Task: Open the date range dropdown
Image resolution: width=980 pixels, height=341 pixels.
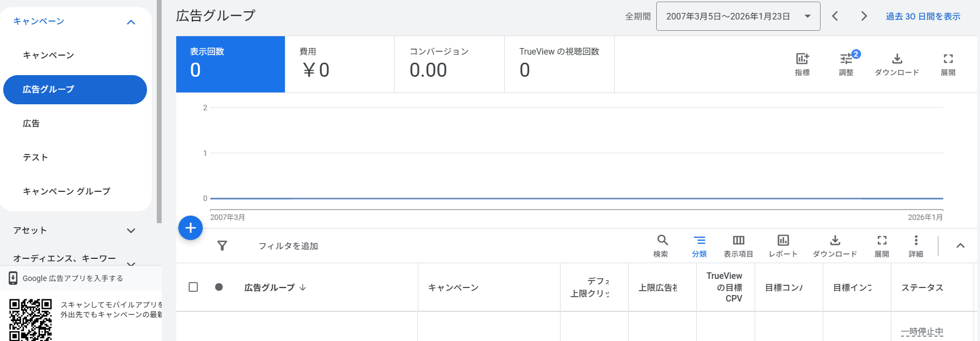Action: [x=738, y=16]
